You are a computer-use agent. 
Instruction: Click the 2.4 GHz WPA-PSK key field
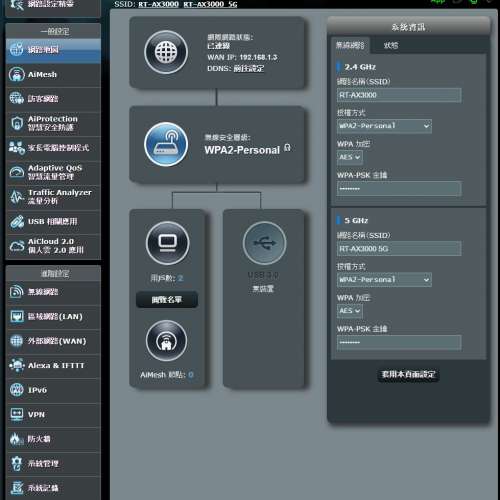[x=399, y=189]
